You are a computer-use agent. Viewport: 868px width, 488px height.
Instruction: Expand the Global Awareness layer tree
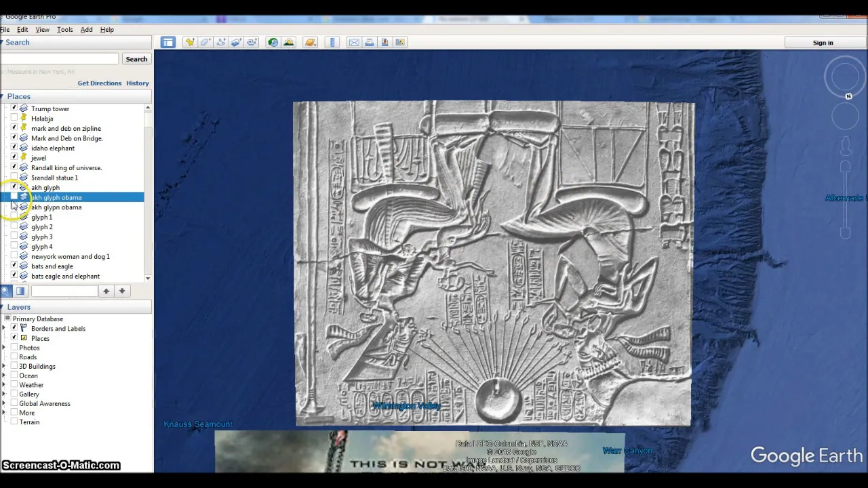(4, 403)
